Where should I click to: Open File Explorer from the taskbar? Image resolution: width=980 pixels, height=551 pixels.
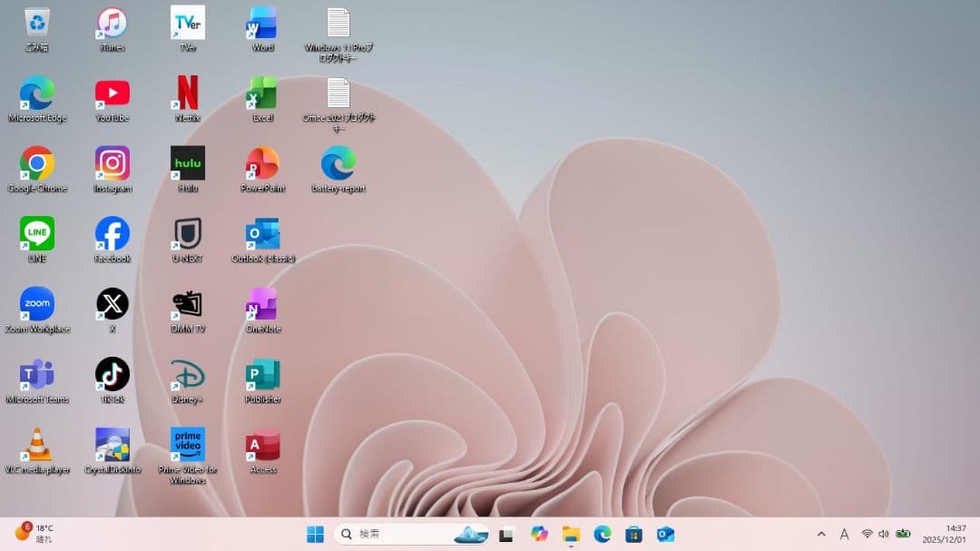coord(571,534)
